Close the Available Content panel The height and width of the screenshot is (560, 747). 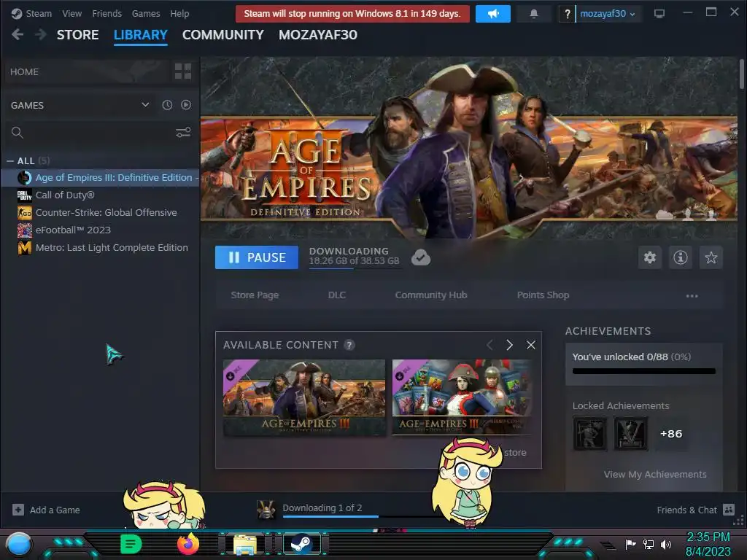point(531,345)
